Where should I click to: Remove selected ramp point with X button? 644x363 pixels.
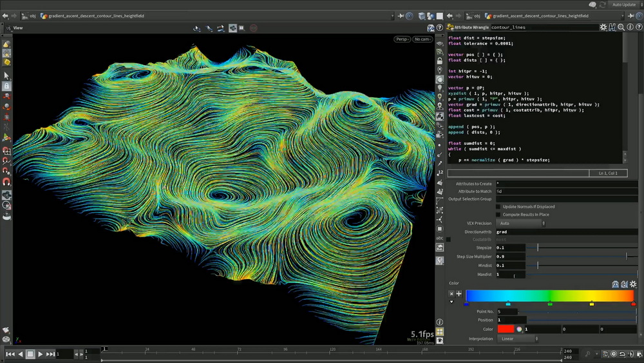pyautogui.click(x=451, y=293)
